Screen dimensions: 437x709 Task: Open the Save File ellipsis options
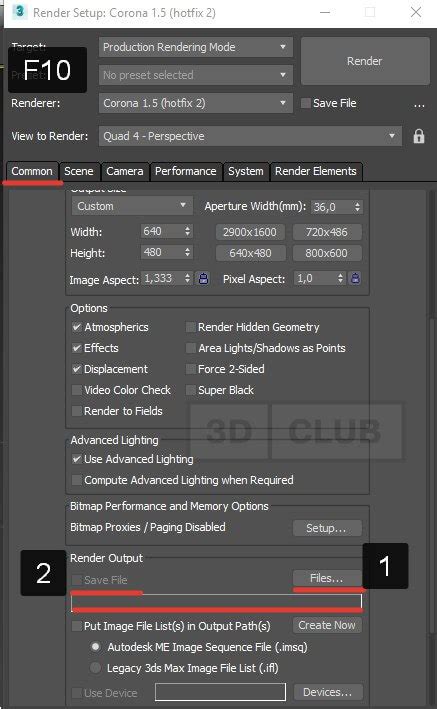(x=419, y=105)
